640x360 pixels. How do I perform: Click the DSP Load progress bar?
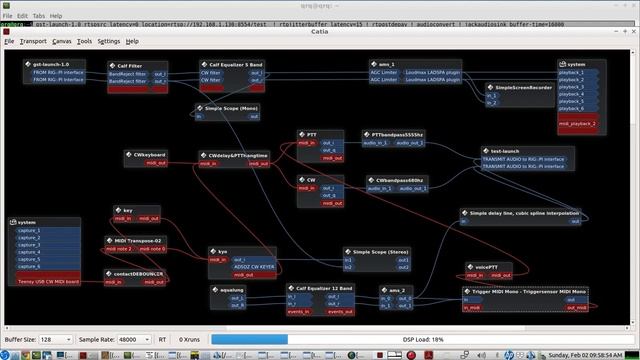(x=423, y=340)
